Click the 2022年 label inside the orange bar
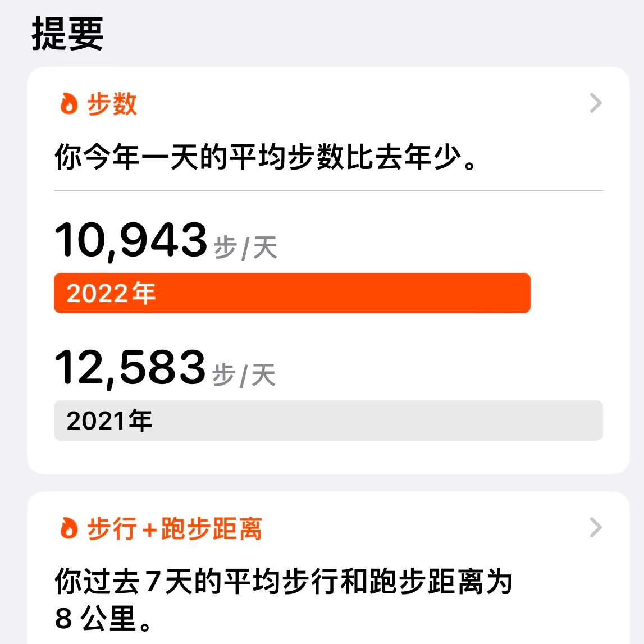This screenshot has height=644, width=644. pos(111,293)
